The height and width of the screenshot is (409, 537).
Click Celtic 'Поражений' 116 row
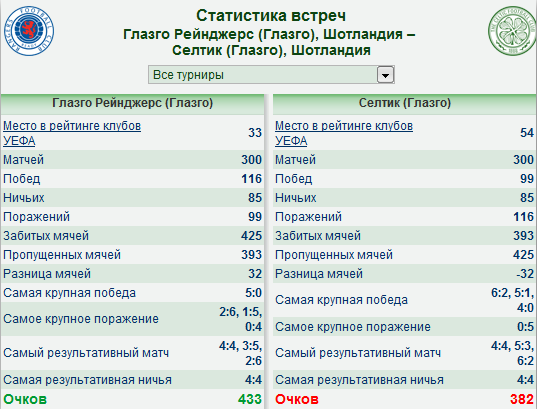pyautogui.click(x=405, y=216)
